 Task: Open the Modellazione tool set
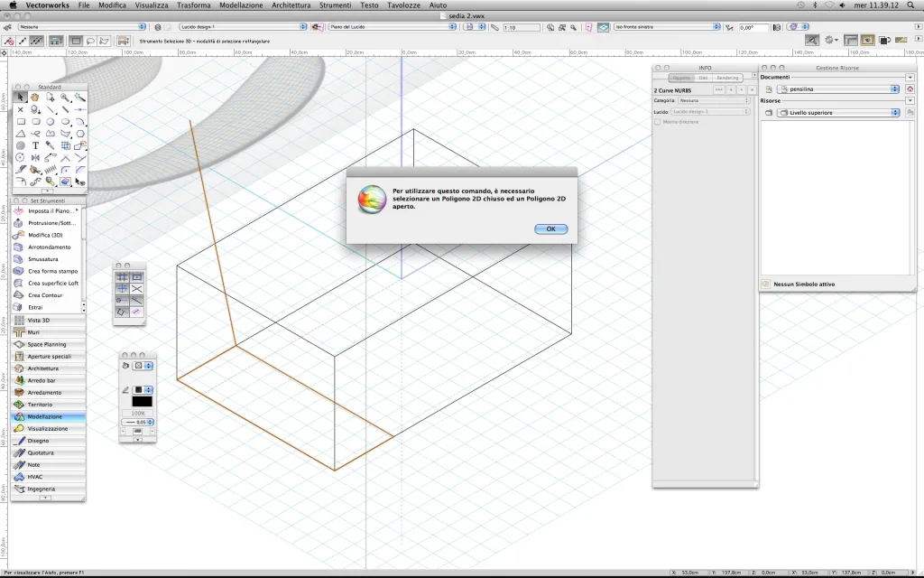pos(45,416)
